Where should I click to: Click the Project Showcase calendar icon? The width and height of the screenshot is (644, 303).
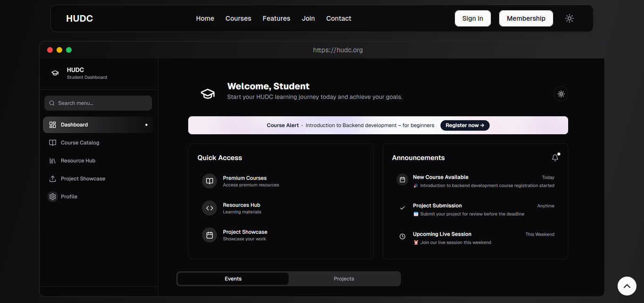click(209, 235)
